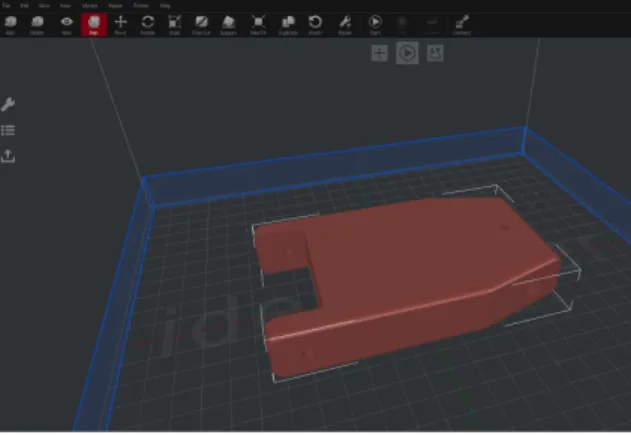Select the highlighted Pan tool

(94, 25)
